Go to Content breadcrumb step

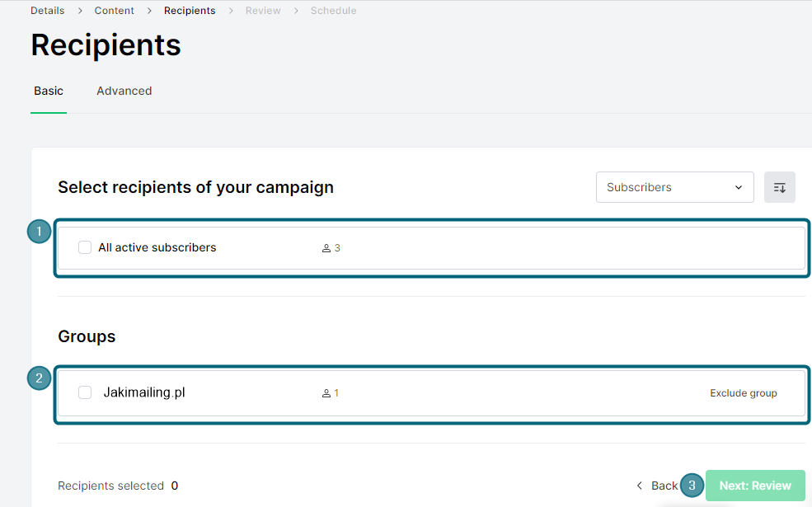(114, 11)
